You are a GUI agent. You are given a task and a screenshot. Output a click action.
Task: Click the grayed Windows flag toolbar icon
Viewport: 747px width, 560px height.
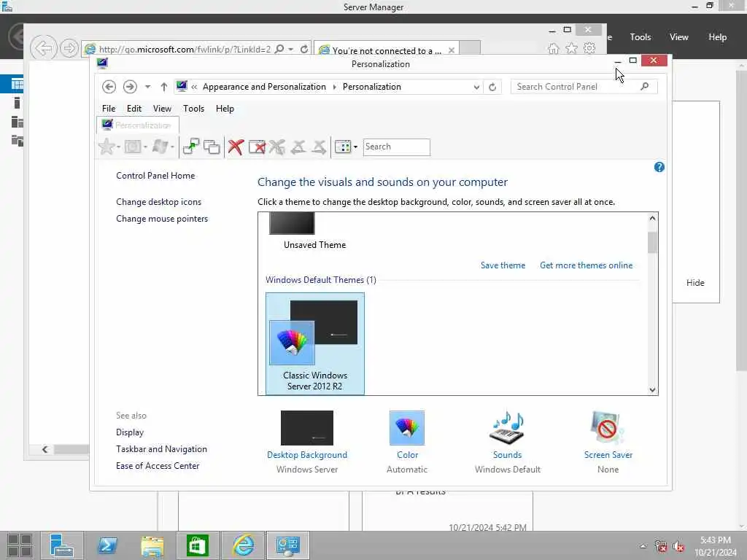tap(160, 147)
